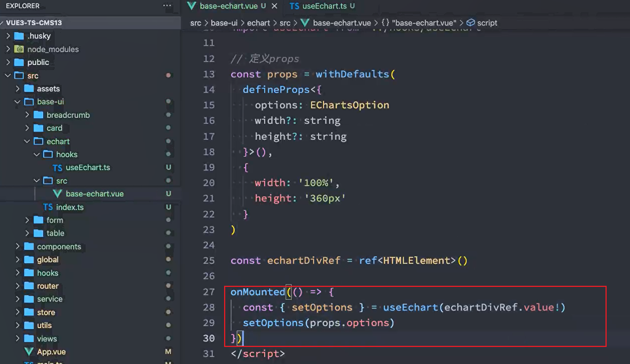Select the top-level hooks folder row

(90, 273)
